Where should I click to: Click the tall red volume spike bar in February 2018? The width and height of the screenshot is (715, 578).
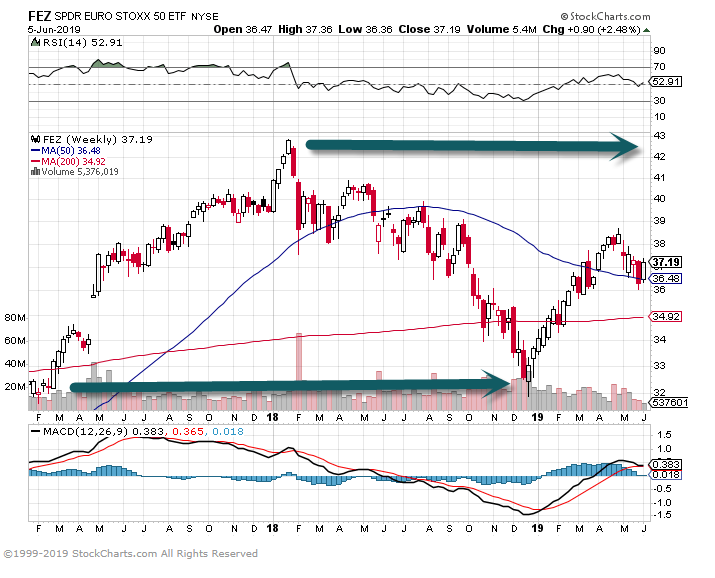click(299, 371)
